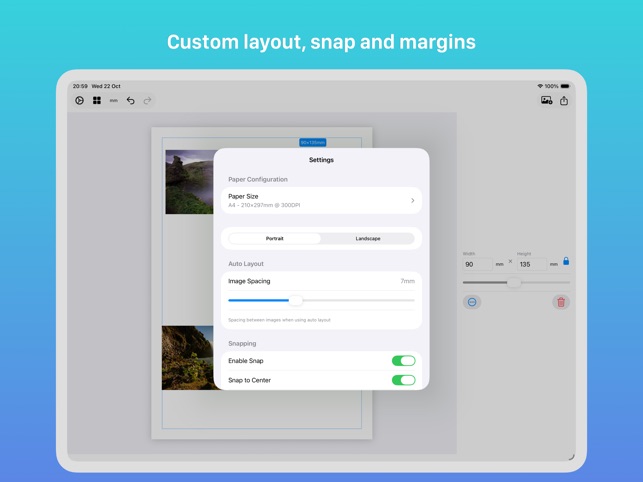Disable the Enable Snap switch
Screen dimensions: 643x482
[x=403, y=361]
